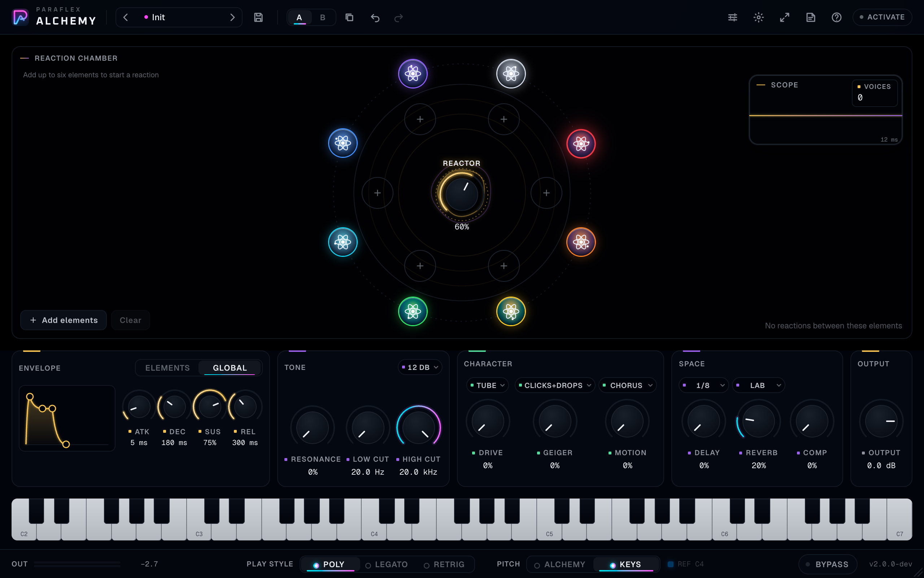924x578 pixels.
Task: Open the TUBE drive type dropdown
Action: [488, 385]
